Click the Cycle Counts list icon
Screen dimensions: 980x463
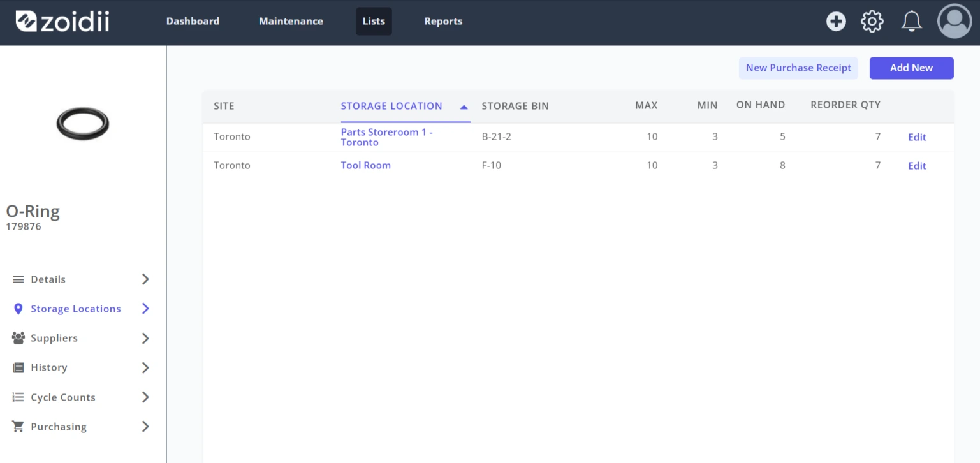click(x=18, y=397)
